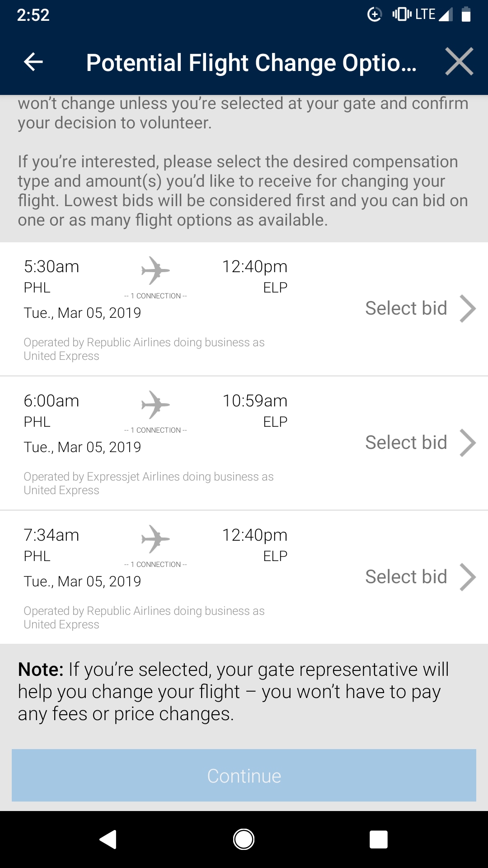
Task: Tap airplane icon on 7:34am flight
Action: [155, 539]
